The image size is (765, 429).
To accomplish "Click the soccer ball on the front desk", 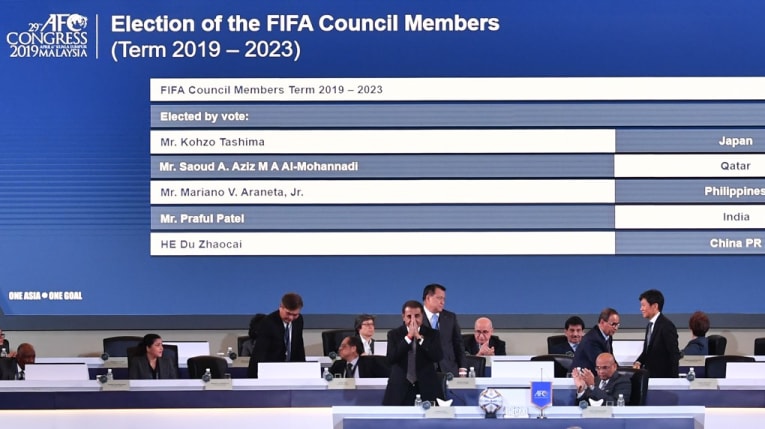I will (490, 401).
